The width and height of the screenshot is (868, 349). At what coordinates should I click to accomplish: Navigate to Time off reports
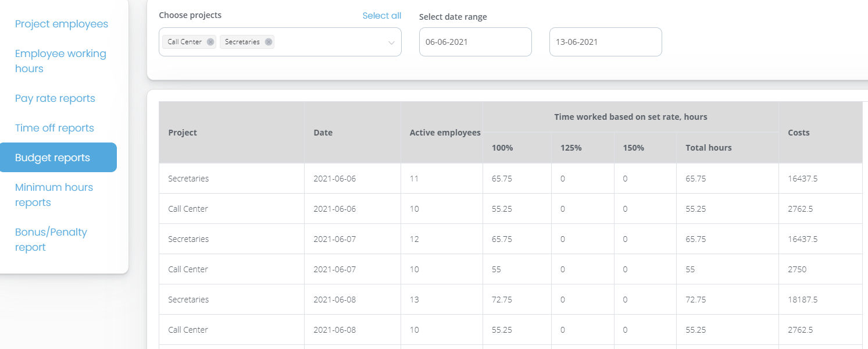(x=54, y=128)
